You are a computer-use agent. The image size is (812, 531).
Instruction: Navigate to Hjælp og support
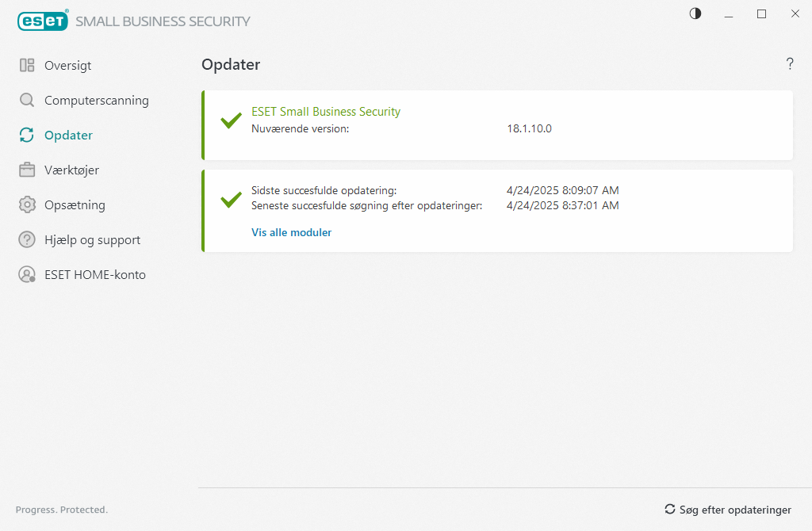(92, 240)
